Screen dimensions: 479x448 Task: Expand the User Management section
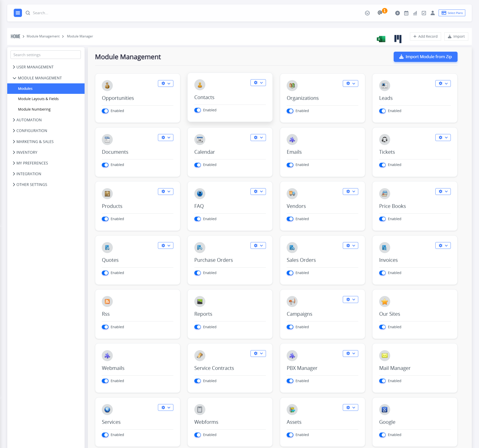33,67
